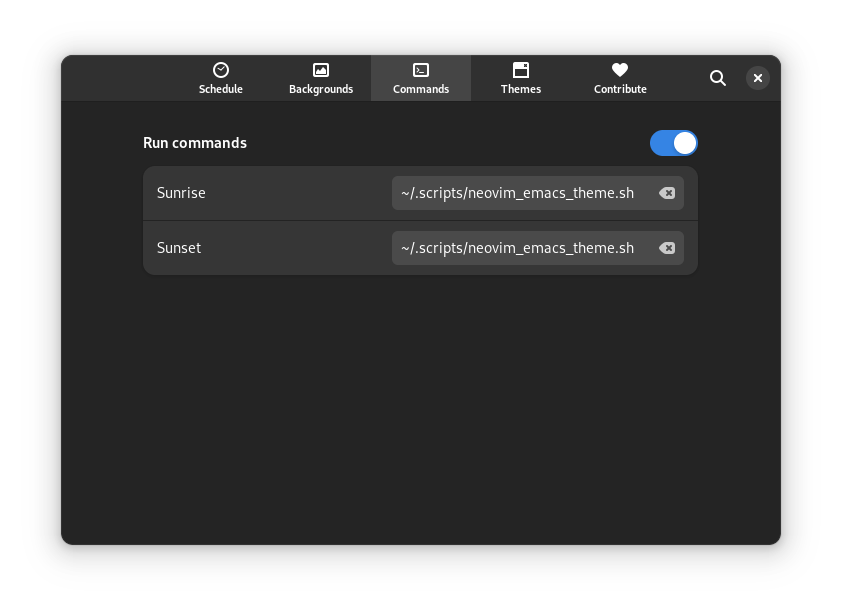The height and width of the screenshot is (612, 842).
Task: Click the Contribute heart icon
Action: click(x=620, y=70)
